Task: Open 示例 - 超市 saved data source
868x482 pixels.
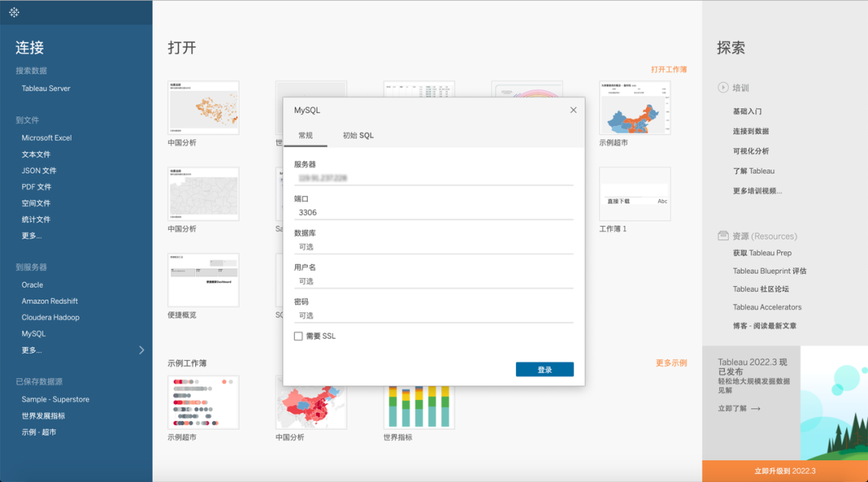Action: (39, 432)
